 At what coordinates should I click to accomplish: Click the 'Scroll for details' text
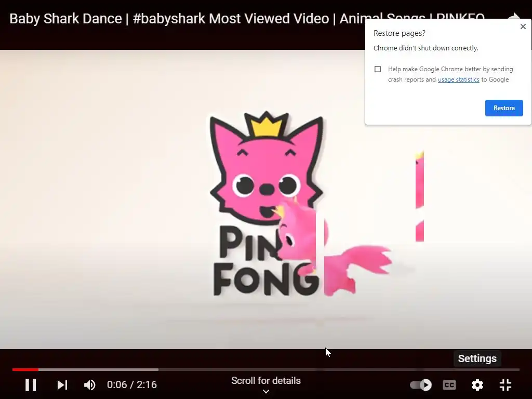click(266, 381)
